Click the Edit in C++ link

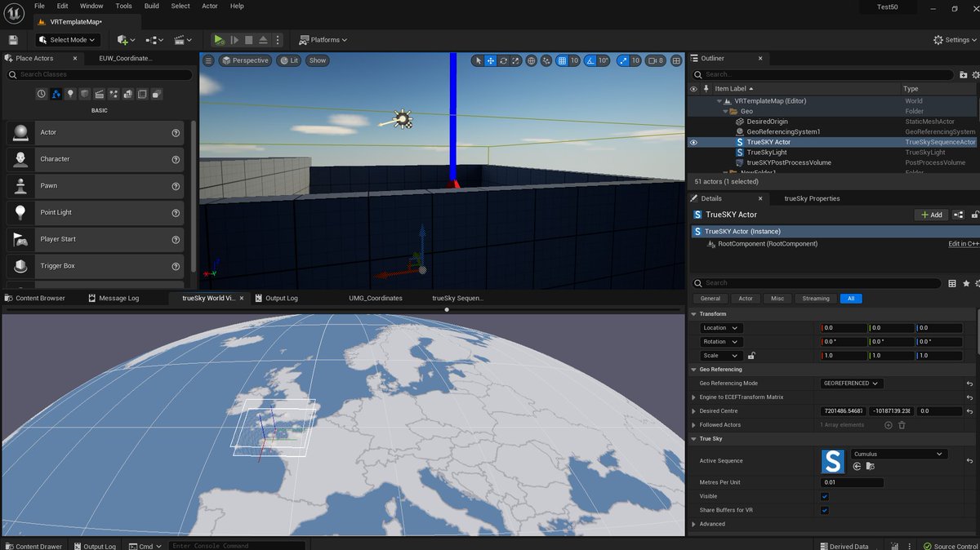point(964,244)
